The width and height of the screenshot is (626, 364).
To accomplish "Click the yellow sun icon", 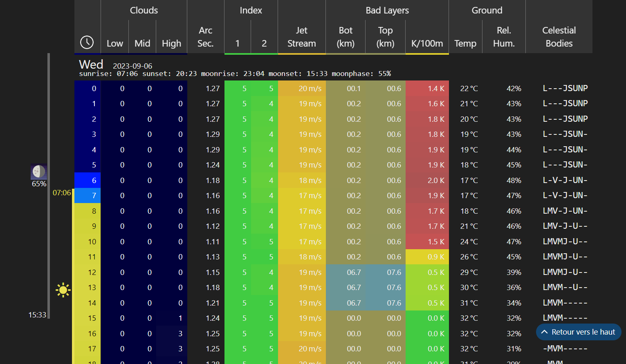I will 63,290.
